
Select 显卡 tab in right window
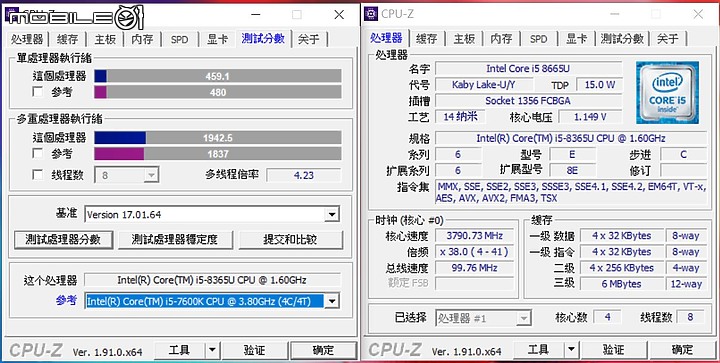click(576, 39)
